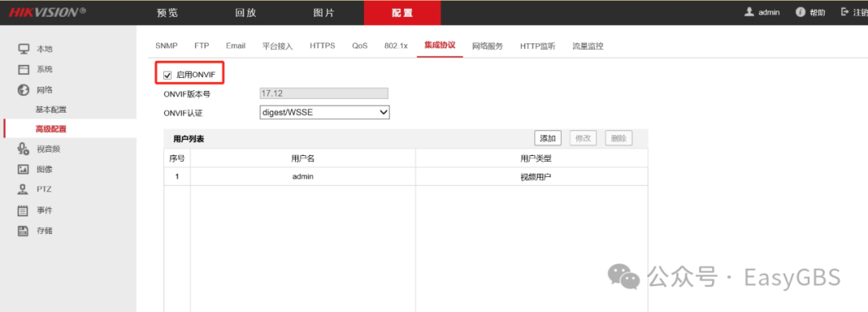Switch to the 平台接入 tab

click(277, 46)
